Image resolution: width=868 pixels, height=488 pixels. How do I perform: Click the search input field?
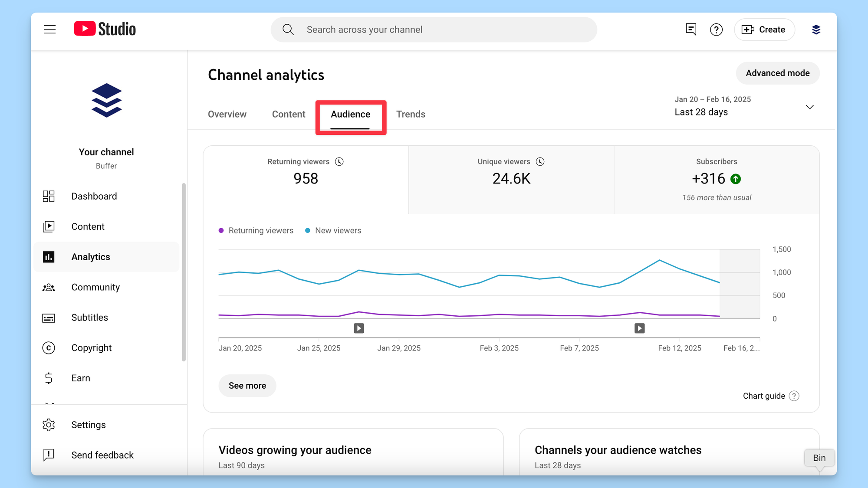tap(434, 29)
